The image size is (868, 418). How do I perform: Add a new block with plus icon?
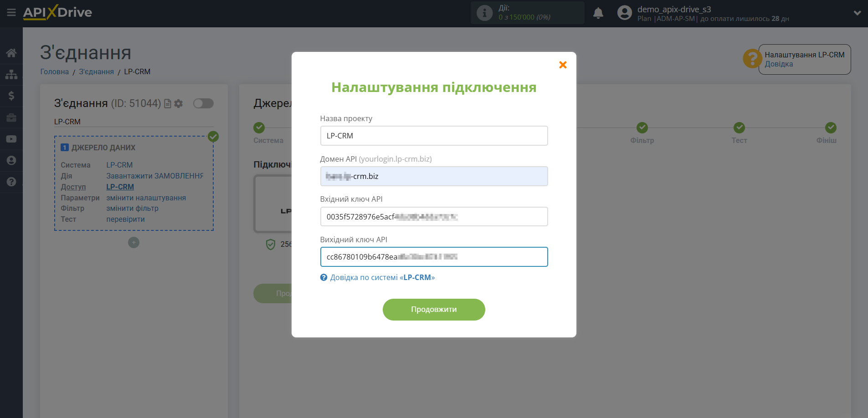[134, 243]
